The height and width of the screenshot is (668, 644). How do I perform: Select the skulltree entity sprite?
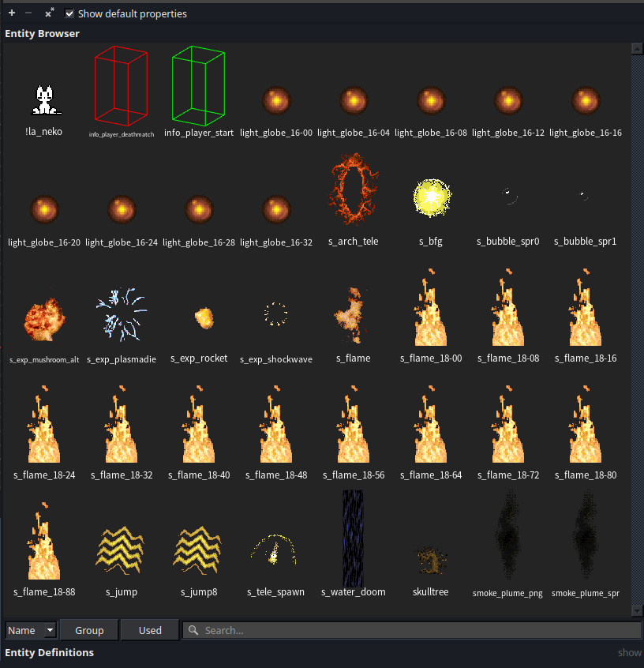click(x=430, y=557)
